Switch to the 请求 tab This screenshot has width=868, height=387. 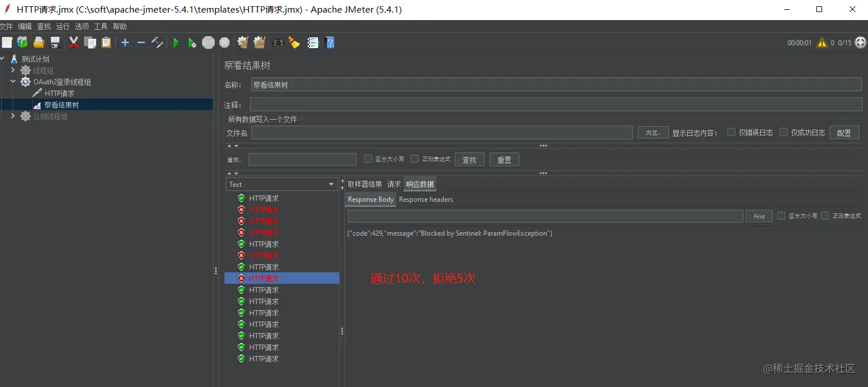coord(394,184)
